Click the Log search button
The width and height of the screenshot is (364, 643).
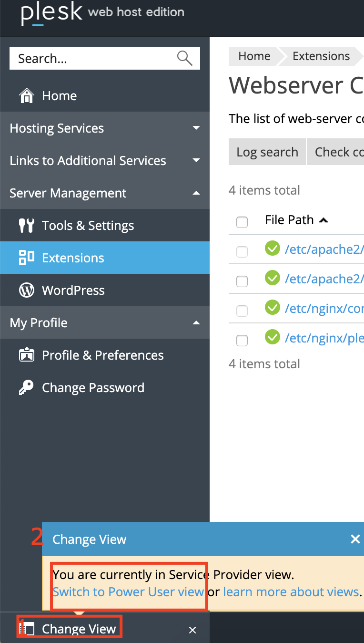pos(267,152)
